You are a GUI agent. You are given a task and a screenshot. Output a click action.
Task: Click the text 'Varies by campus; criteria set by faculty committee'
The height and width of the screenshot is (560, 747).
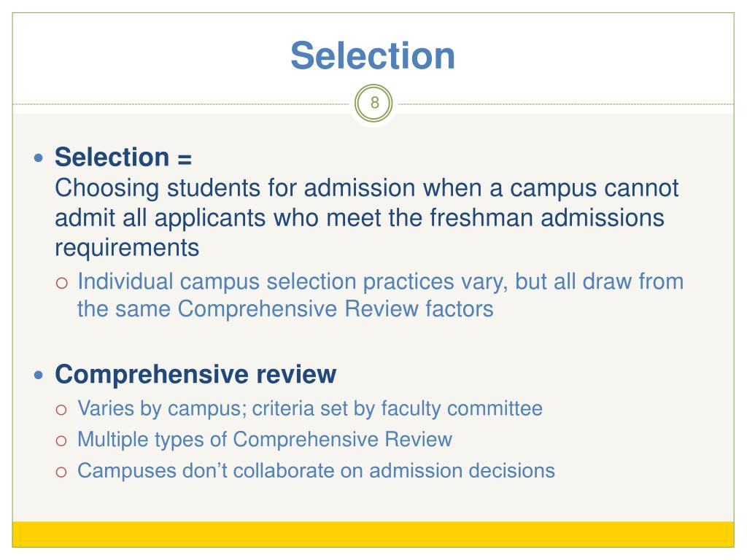[x=310, y=409]
